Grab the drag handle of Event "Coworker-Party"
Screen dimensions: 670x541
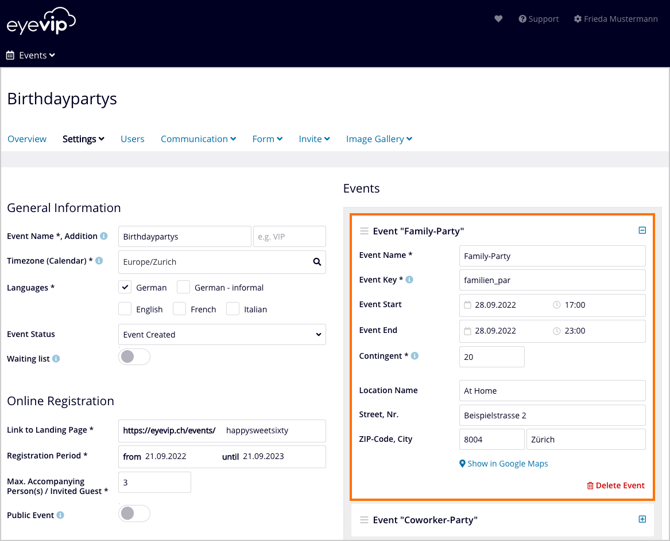coord(364,520)
